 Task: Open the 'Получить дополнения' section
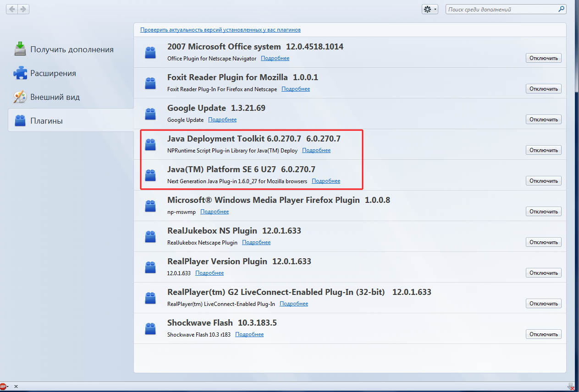(x=71, y=49)
